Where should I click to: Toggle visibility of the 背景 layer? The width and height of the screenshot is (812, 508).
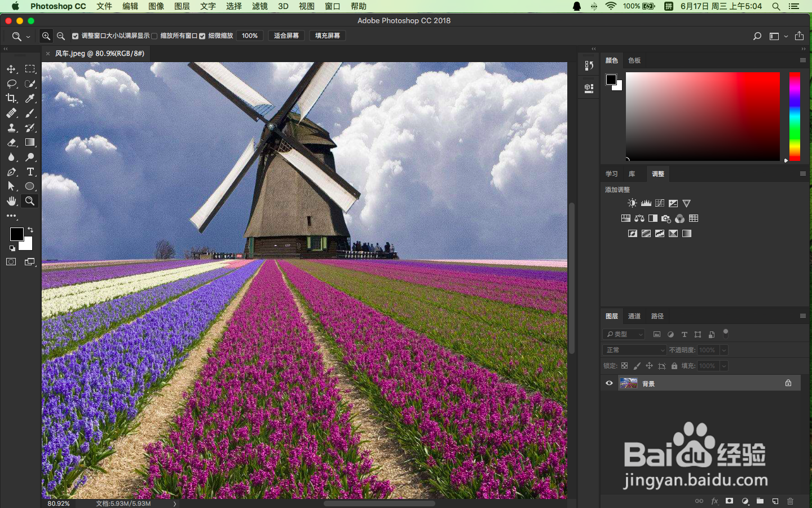click(609, 383)
